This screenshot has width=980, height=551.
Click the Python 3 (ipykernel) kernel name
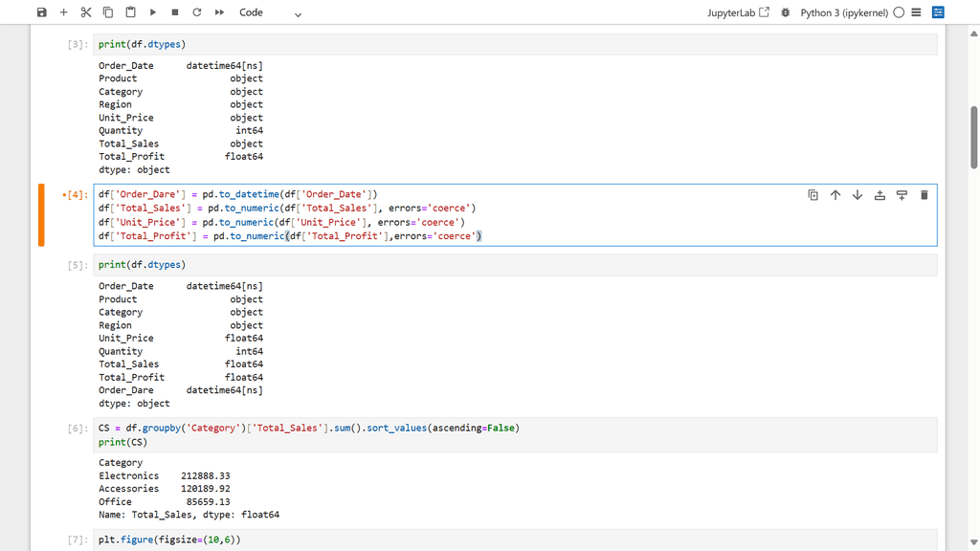point(843,12)
